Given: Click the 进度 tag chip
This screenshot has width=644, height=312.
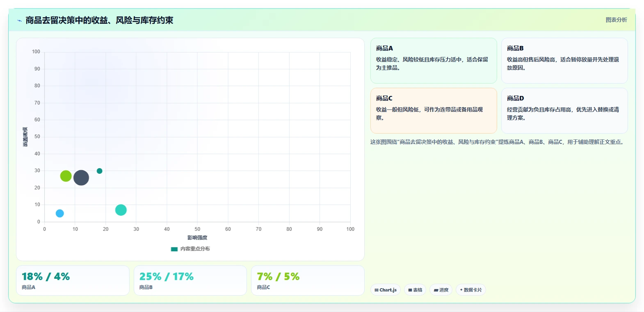Looking at the screenshot, I should (441, 290).
